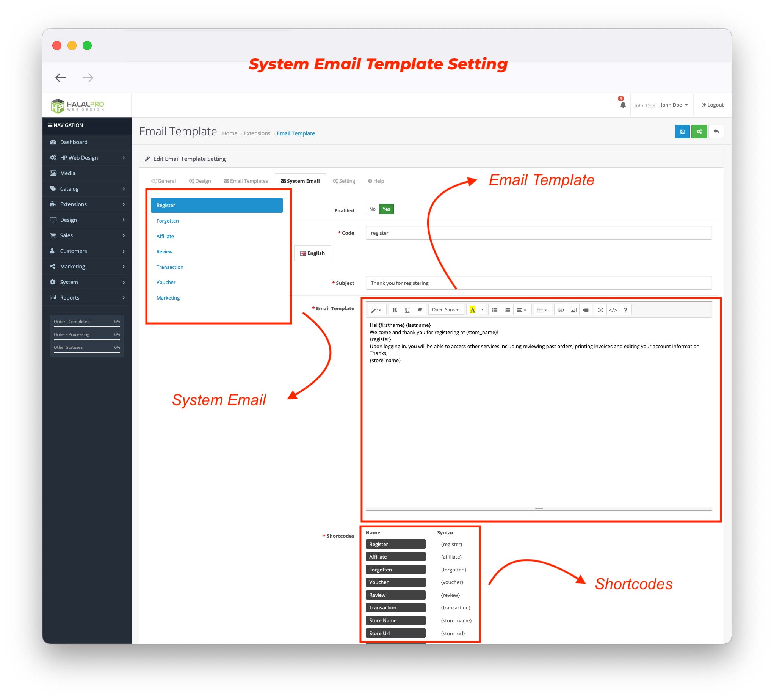
Task: Open the John Doe user dropdown
Action: 674,105
